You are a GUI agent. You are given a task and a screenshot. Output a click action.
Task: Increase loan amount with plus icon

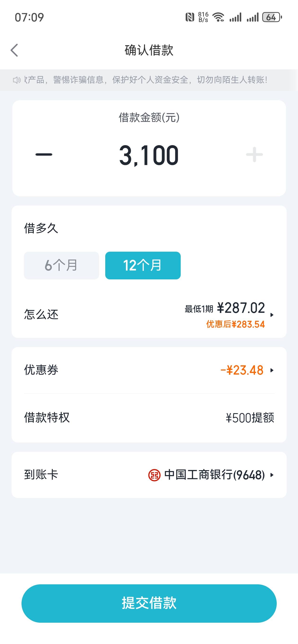pyautogui.click(x=254, y=155)
